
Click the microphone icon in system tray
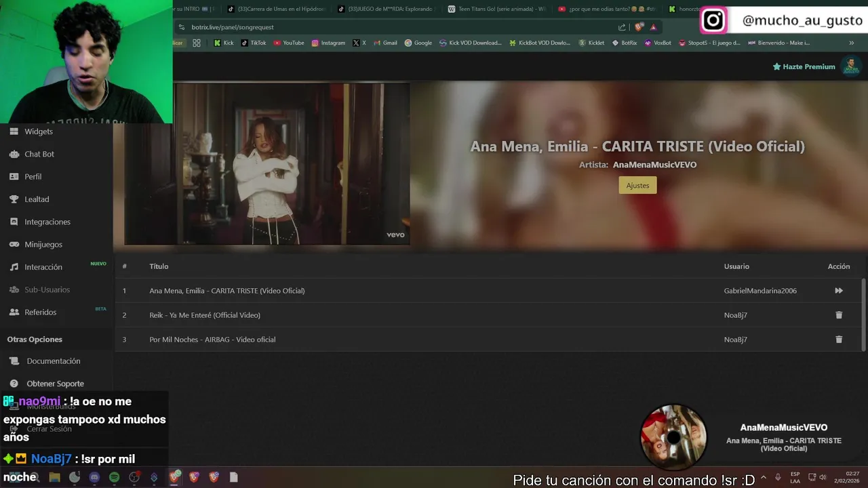[778, 477]
